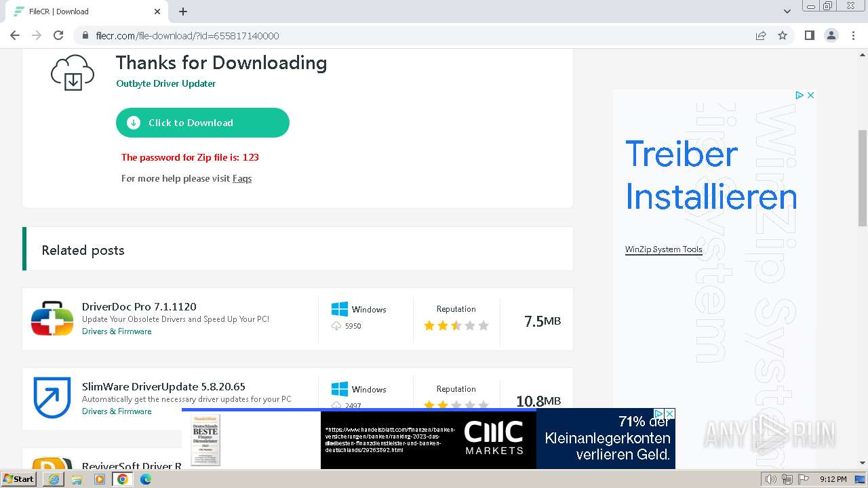Screen dimensions: 868x488
Task: Click the Related posts heading
Action: [x=83, y=250]
